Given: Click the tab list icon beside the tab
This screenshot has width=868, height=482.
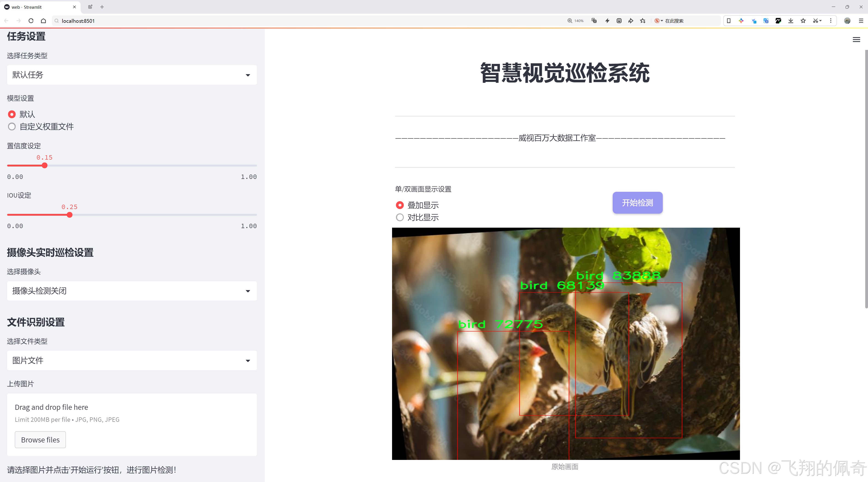Looking at the screenshot, I should point(90,7).
